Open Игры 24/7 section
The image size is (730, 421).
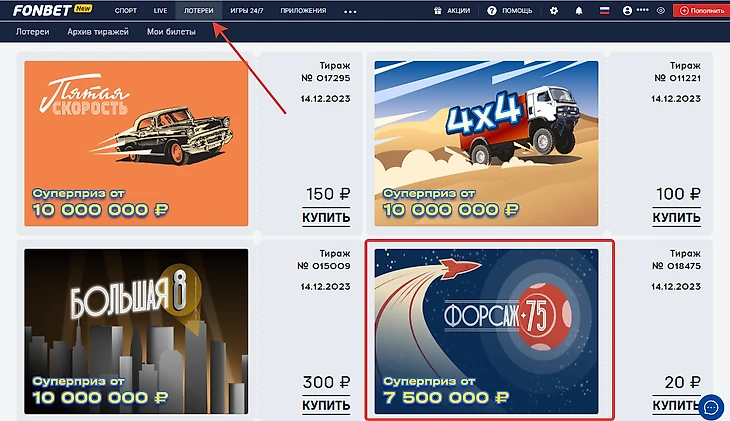[x=247, y=10]
